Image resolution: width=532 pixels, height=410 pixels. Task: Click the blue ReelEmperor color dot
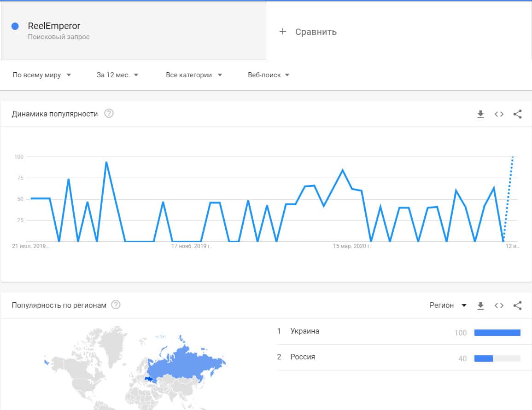(15, 26)
